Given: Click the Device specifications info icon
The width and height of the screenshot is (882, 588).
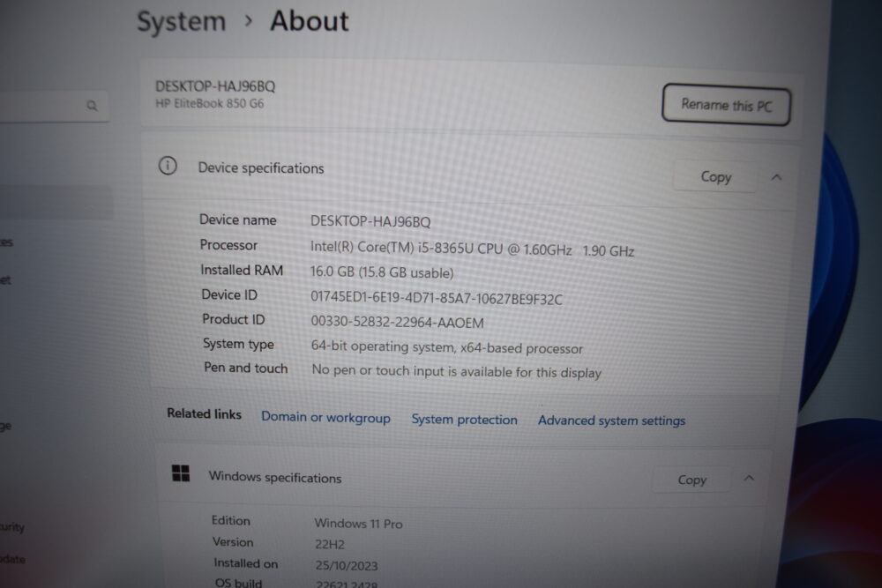Looking at the screenshot, I should click(168, 166).
